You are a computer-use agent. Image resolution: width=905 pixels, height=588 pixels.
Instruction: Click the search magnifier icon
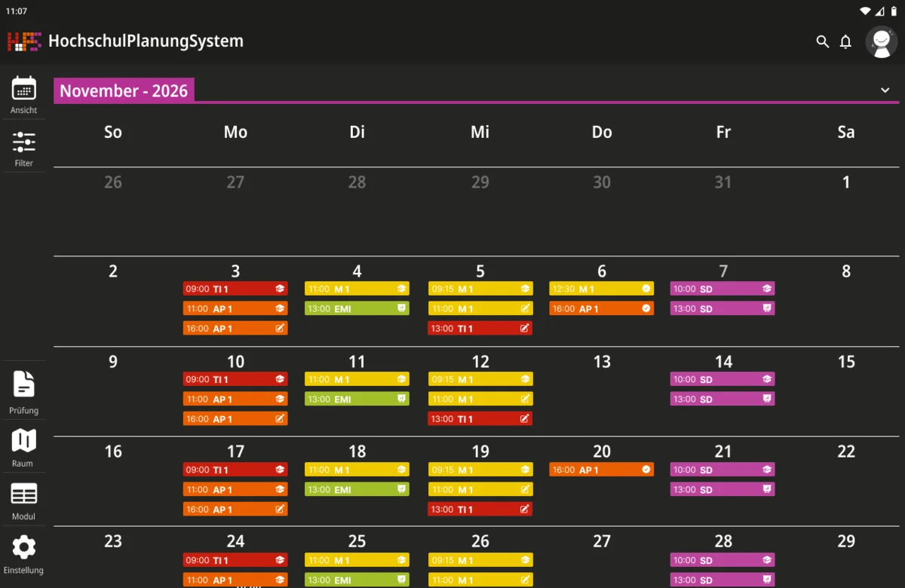(x=822, y=41)
